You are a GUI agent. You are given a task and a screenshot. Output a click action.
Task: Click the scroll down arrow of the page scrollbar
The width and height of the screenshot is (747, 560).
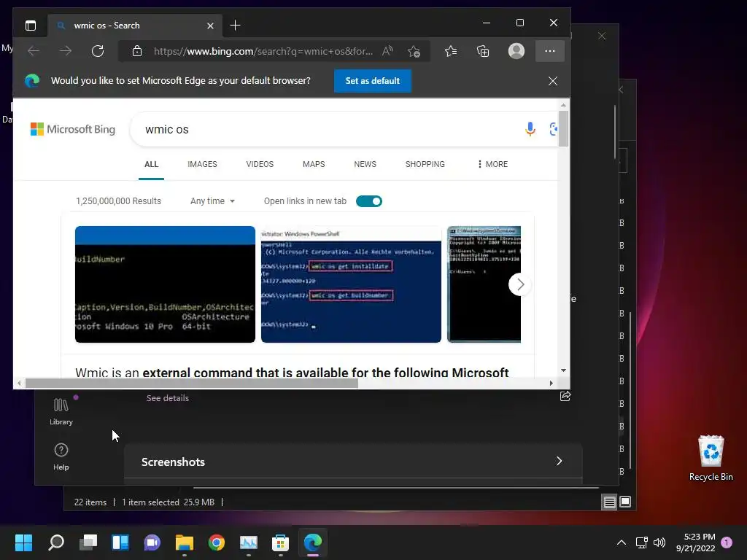pos(563,370)
